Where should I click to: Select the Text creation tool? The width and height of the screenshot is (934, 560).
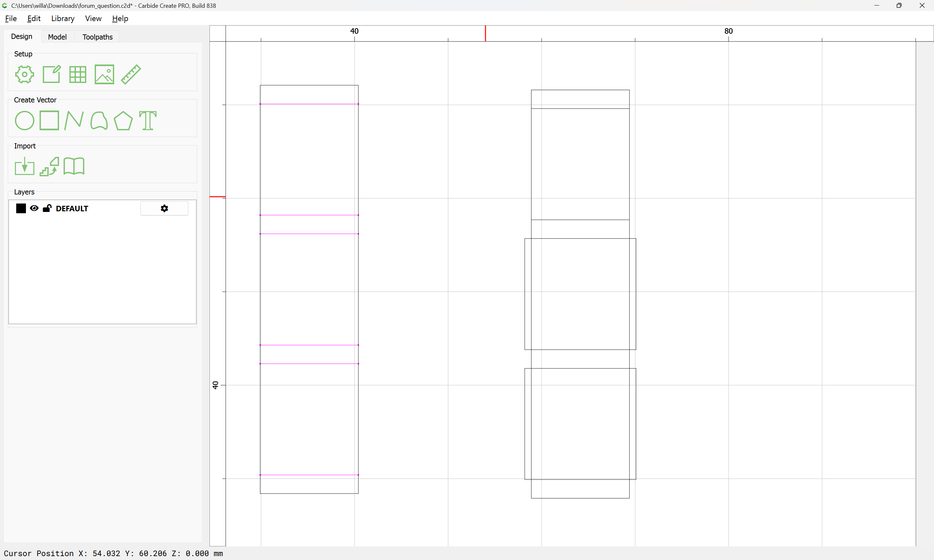click(x=148, y=120)
